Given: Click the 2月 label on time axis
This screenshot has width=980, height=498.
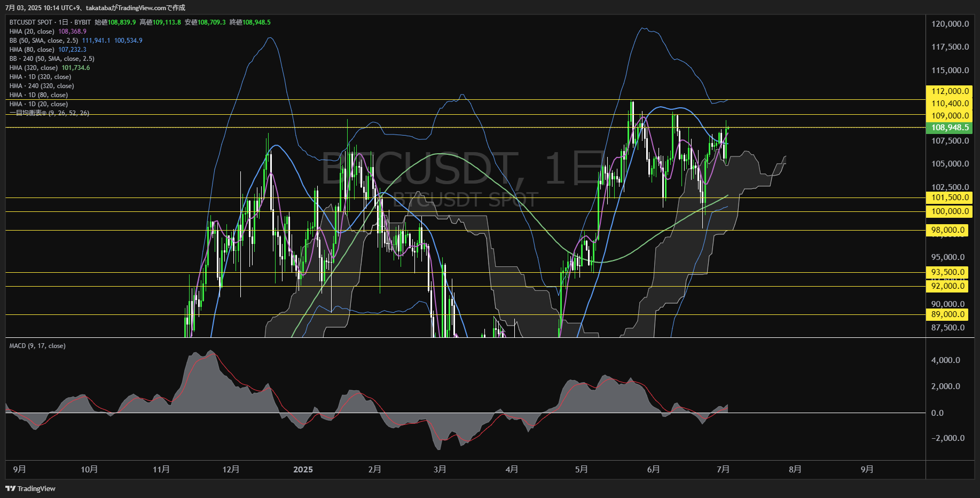Looking at the screenshot, I should [x=375, y=469].
